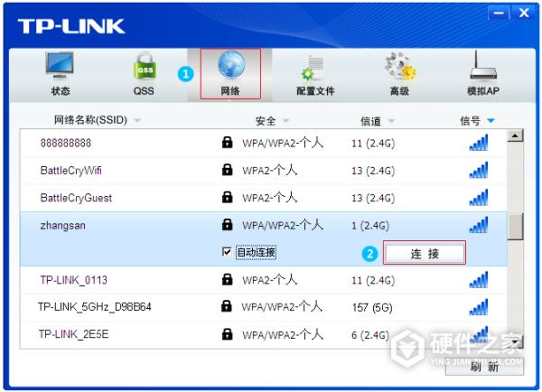Click the network list scrollbar thumb
Image resolution: width=542 pixels, height=392 pixels.
pos(515,226)
